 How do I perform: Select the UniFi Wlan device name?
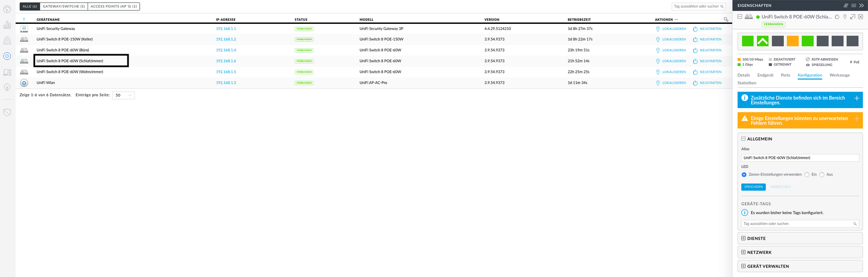(46, 83)
